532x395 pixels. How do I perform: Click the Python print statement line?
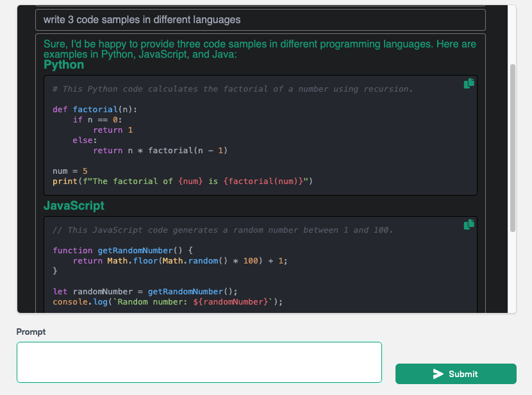tap(182, 181)
